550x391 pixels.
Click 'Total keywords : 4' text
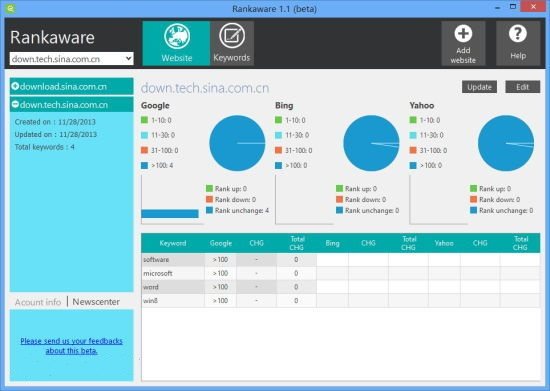point(45,147)
